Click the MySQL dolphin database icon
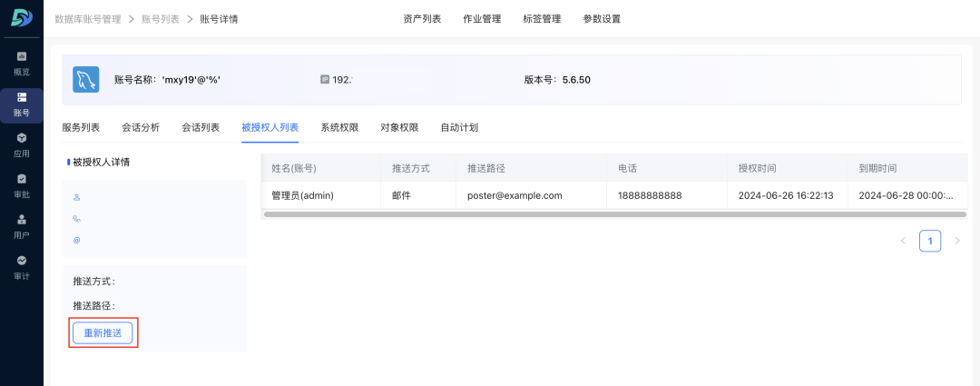 (86, 79)
